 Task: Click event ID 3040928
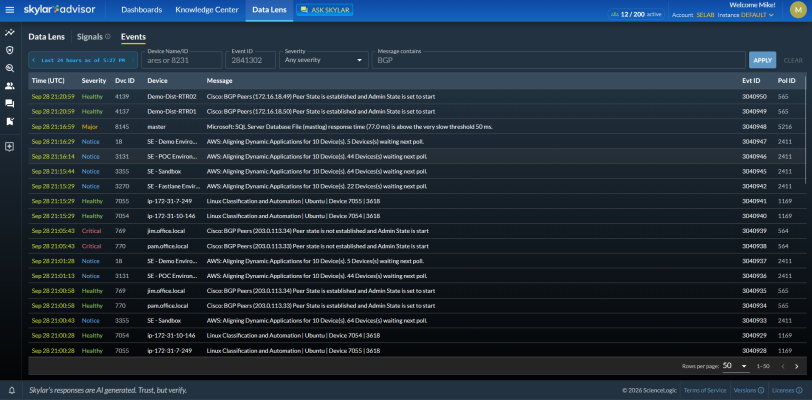[754, 351]
